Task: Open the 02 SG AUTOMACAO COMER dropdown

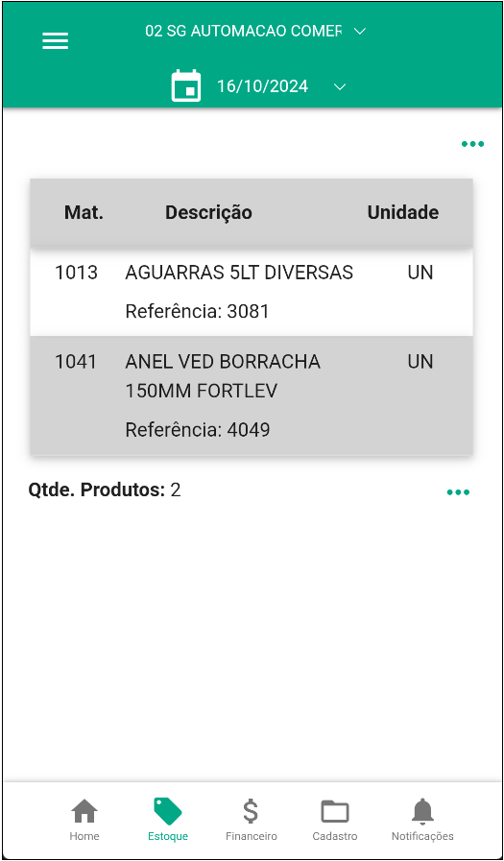Action: pos(243,31)
